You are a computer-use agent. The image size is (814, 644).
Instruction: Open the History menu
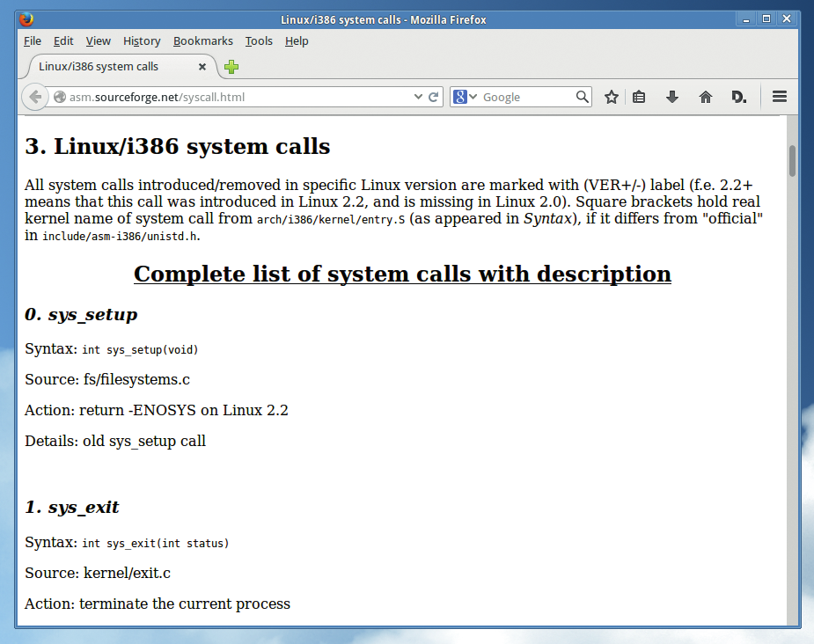click(142, 41)
